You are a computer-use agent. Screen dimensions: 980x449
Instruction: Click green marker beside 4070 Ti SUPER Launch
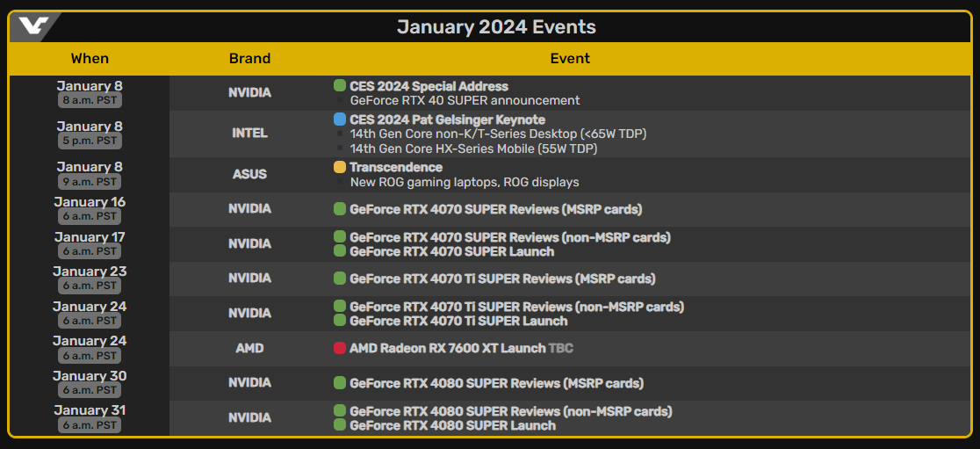(x=339, y=320)
